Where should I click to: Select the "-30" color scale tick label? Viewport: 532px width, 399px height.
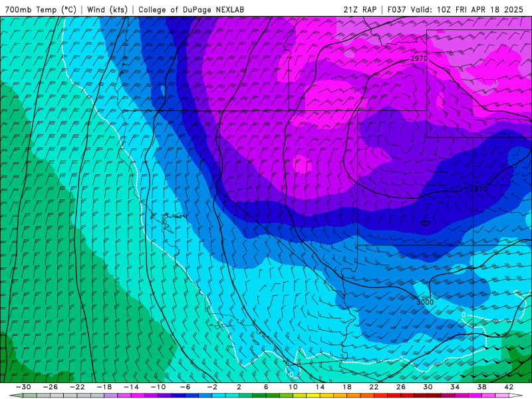tap(23, 387)
